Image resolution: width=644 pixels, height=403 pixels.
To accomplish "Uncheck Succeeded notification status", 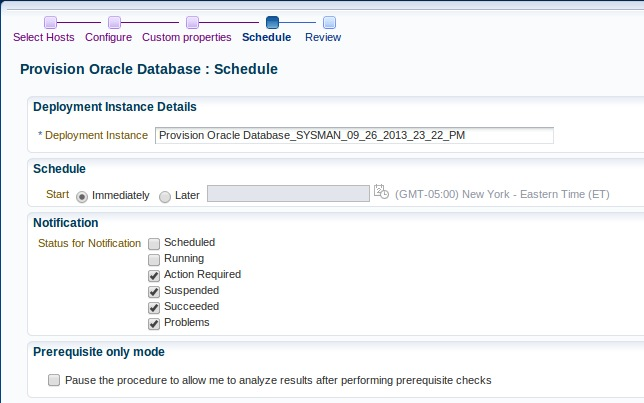I will coord(154,308).
